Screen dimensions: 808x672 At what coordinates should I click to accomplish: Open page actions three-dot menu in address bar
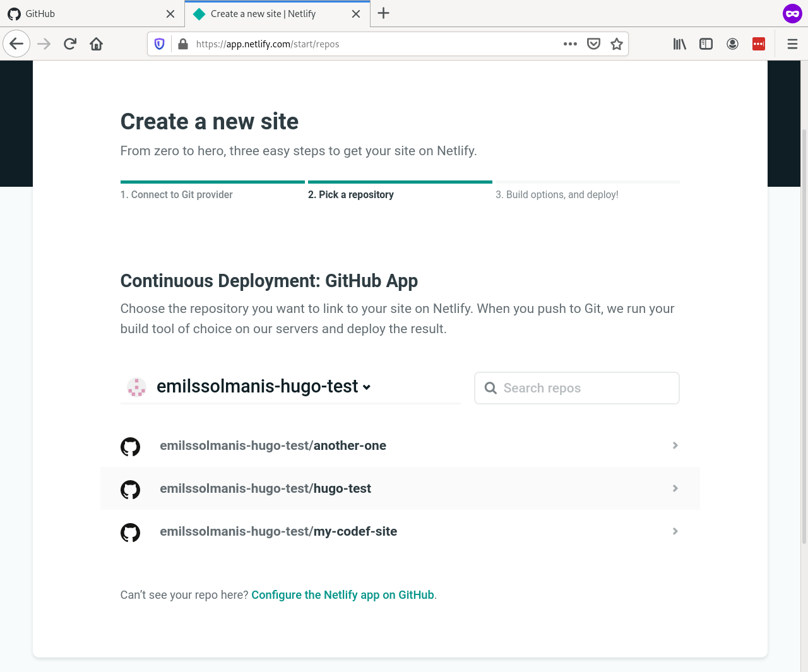coord(570,44)
